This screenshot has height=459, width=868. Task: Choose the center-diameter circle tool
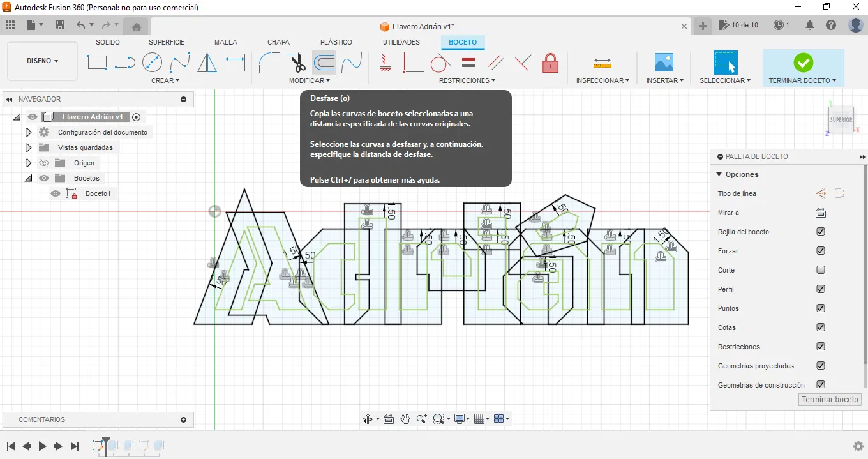(152, 63)
